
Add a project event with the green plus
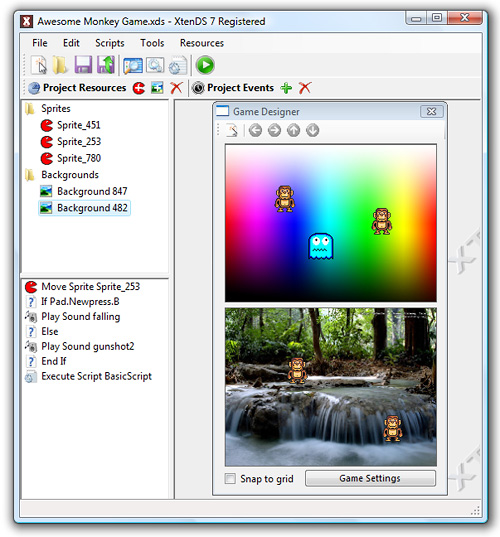(x=286, y=88)
